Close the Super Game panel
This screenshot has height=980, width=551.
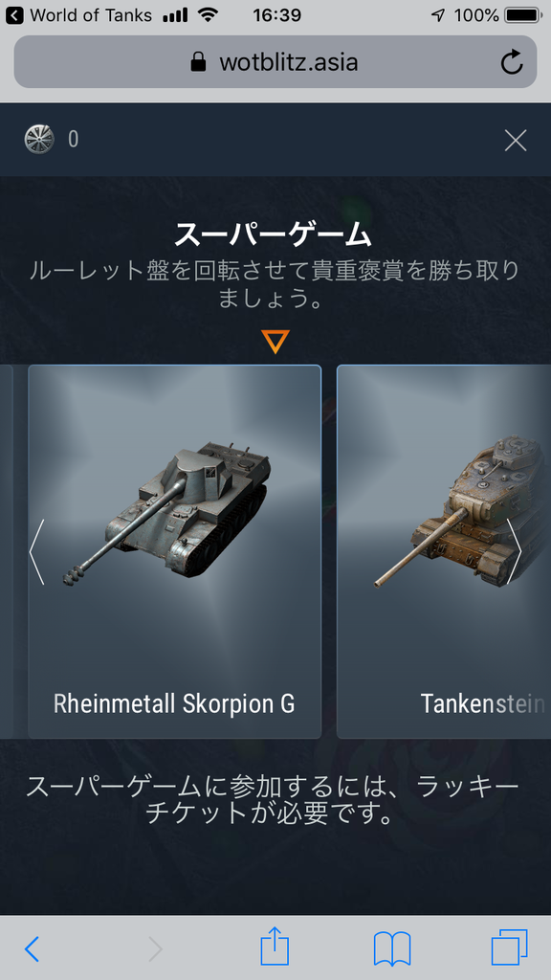516,140
